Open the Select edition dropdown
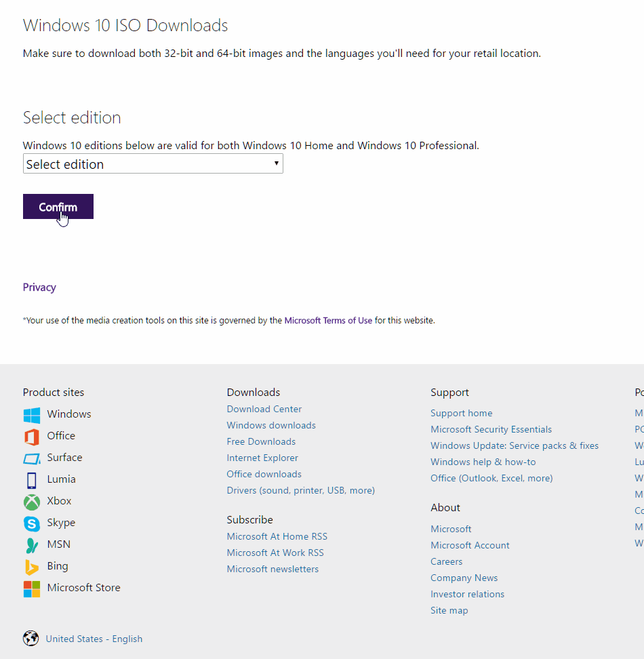The height and width of the screenshot is (659, 644). (x=153, y=163)
